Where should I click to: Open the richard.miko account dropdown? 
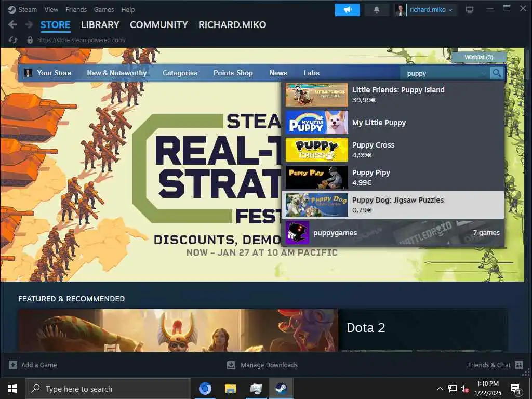(x=431, y=10)
